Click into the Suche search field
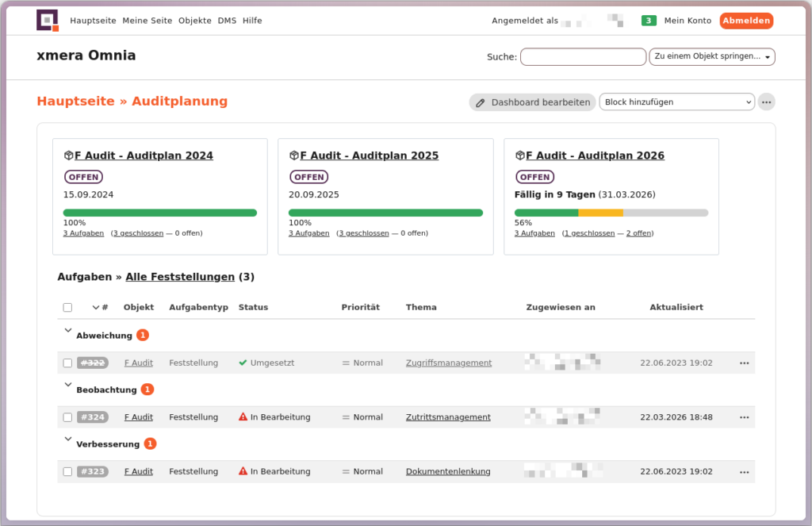Image resolution: width=812 pixels, height=526 pixels. click(583, 57)
